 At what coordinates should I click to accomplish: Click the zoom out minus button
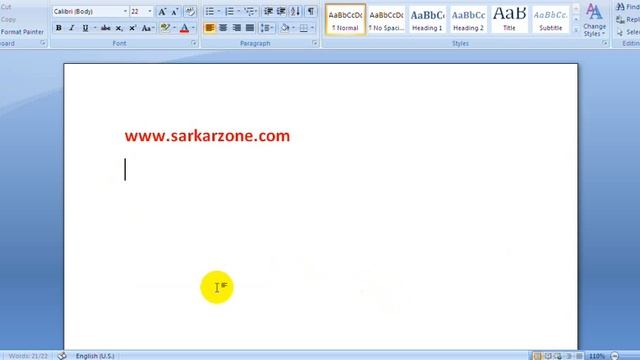pos(615,356)
